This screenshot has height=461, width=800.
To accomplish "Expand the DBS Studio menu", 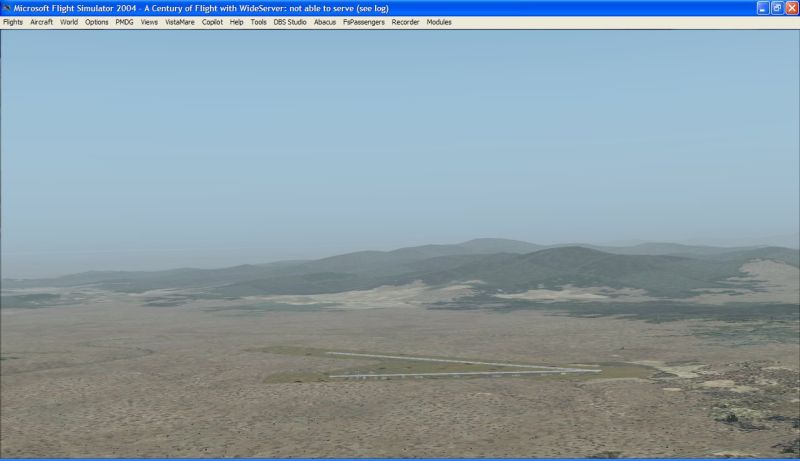I will pos(290,22).
